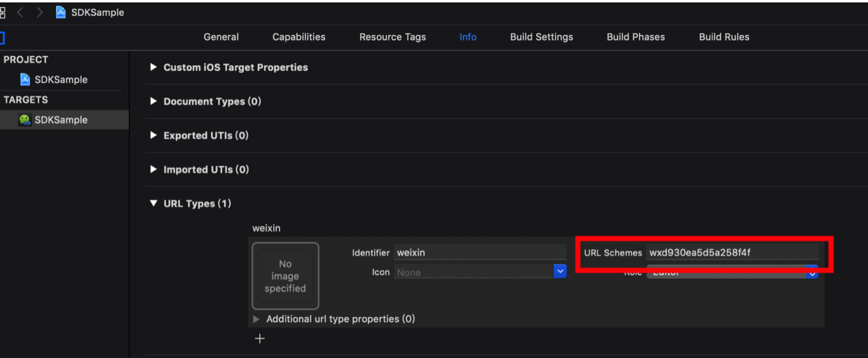Expand the Imported UTIs (0) section
Screen dimensions: 868x358
pos(154,169)
